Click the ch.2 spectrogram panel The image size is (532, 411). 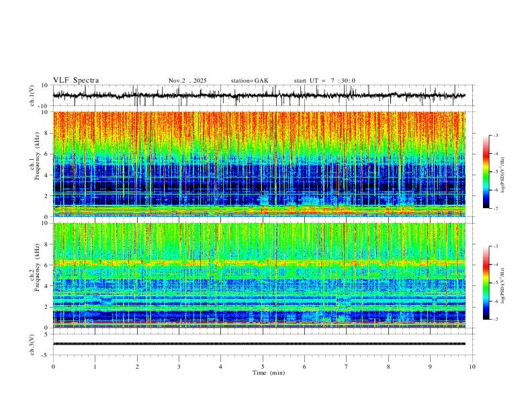point(259,275)
